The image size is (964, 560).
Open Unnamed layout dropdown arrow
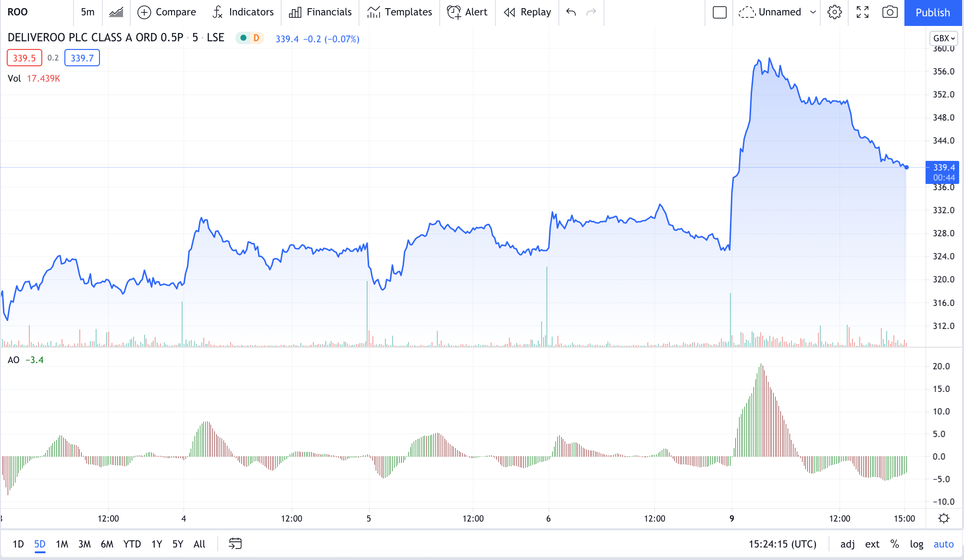(x=813, y=12)
